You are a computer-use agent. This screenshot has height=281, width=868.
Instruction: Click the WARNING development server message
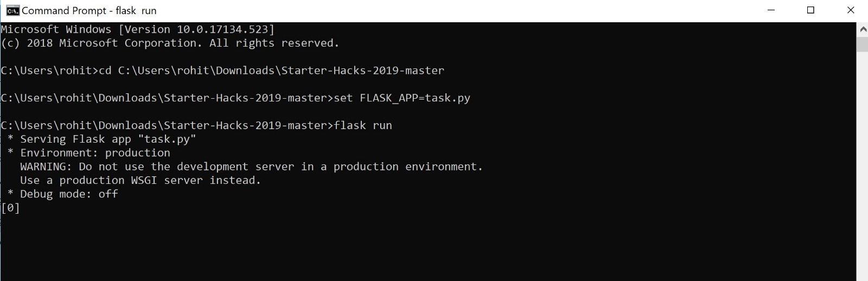(251, 167)
